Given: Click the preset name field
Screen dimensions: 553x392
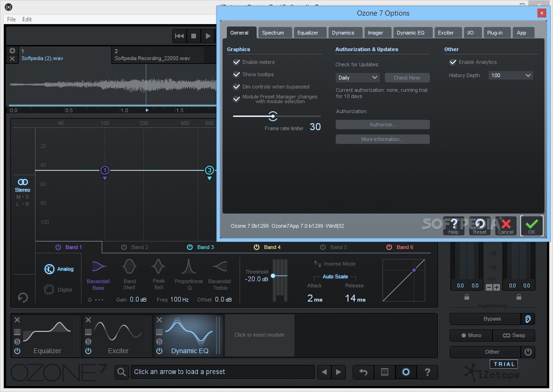Looking at the screenshot, I should [223, 372].
